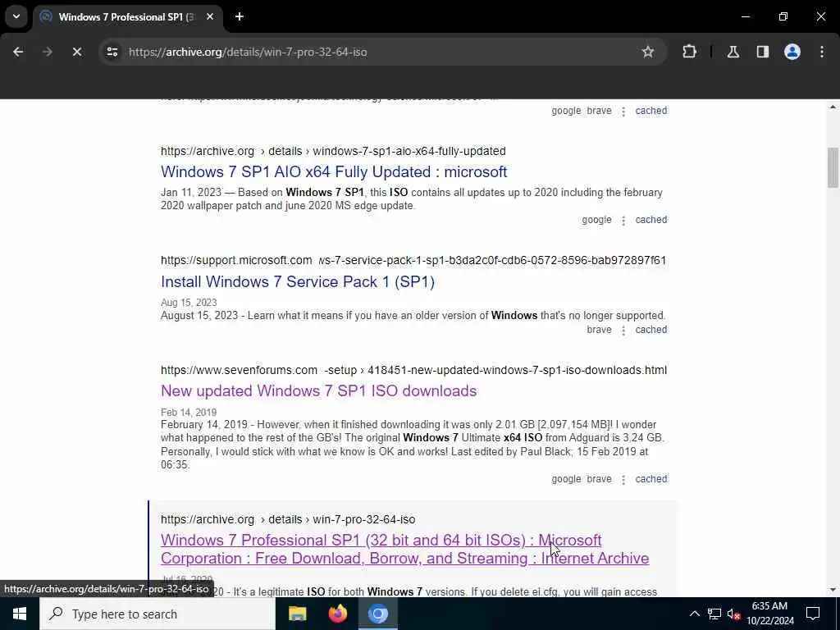Click the Chrome taskbar icon
Screen dimensions: 840x630
(377, 614)
